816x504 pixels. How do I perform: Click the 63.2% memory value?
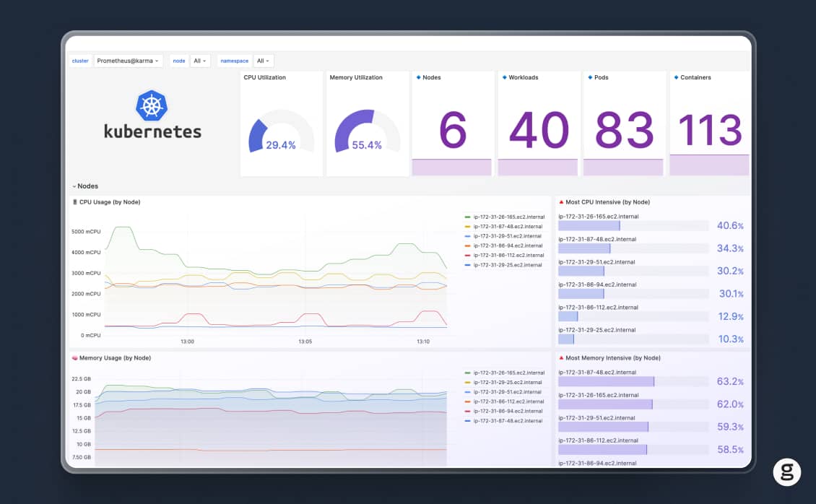[730, 382]
